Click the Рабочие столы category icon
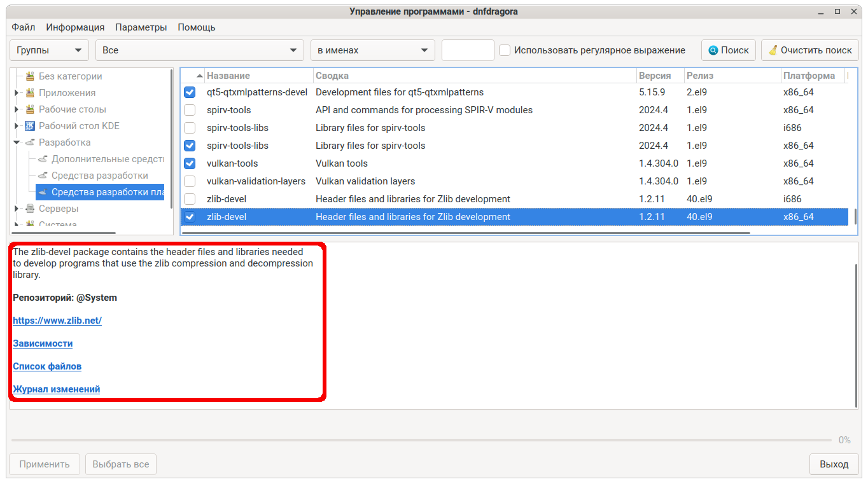The height and width of the screenshot is (484, 868). (30, 109)
